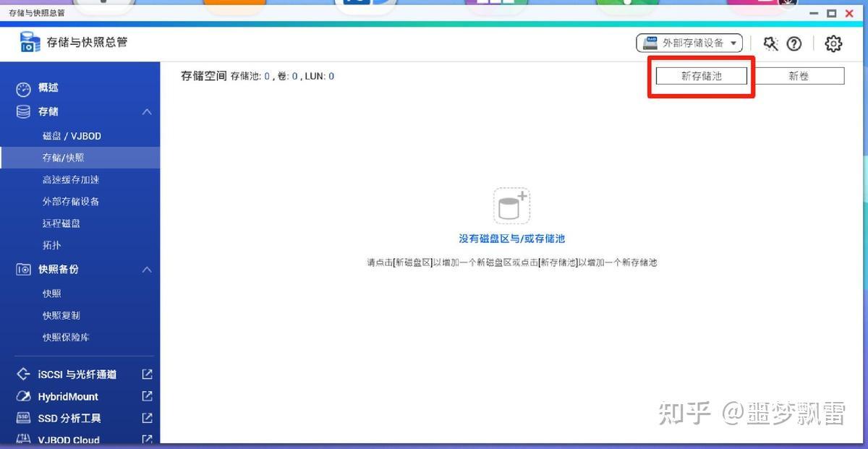Click the 概述 gauge icon

click(x=23, y=89)
